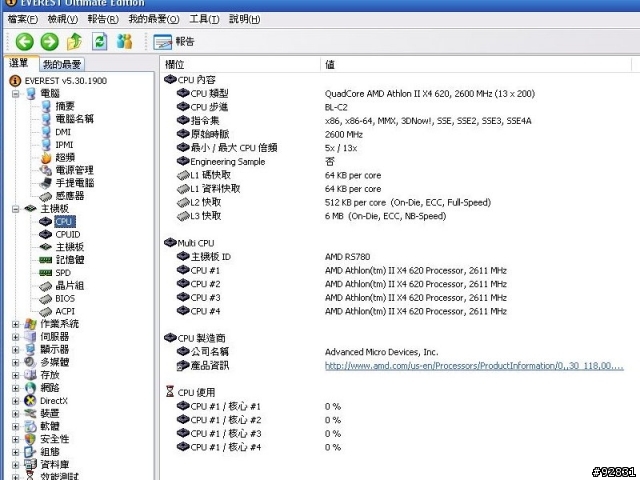640x480 pixels.
Task: Expand the 多媒體 tree node
Action: (16, 363)
